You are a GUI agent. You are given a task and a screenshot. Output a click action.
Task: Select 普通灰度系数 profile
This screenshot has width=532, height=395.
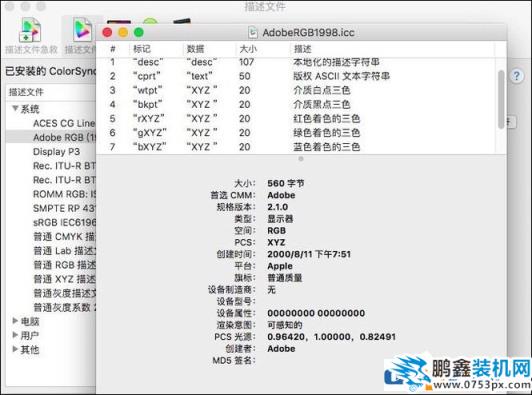[x=64, y=307]
